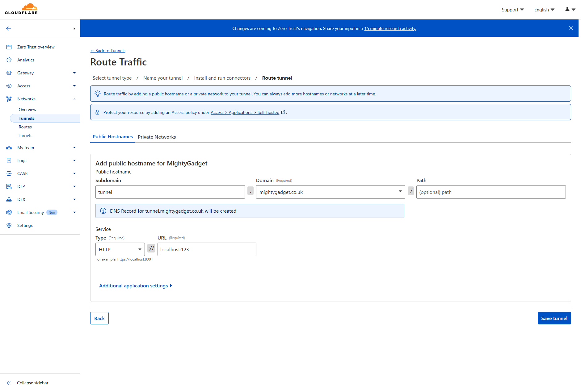This screenshot has height=392, width=581.
Task: Collapse the sidebar
Action: pos(32,383)
